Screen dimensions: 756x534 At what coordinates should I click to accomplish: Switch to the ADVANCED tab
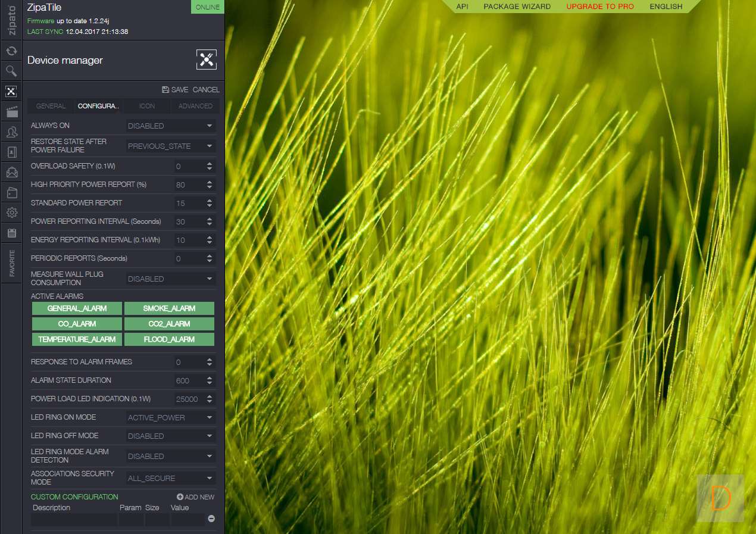pos(195,106)
